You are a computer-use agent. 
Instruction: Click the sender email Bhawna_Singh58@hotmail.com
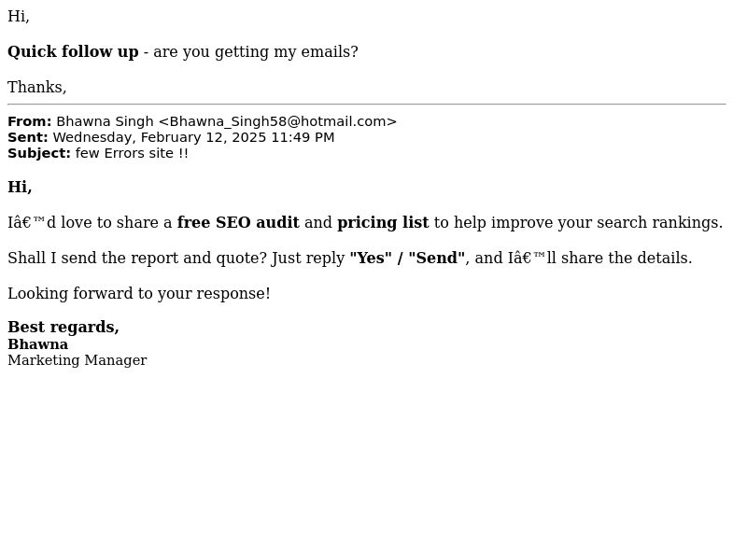pos(277,121)
